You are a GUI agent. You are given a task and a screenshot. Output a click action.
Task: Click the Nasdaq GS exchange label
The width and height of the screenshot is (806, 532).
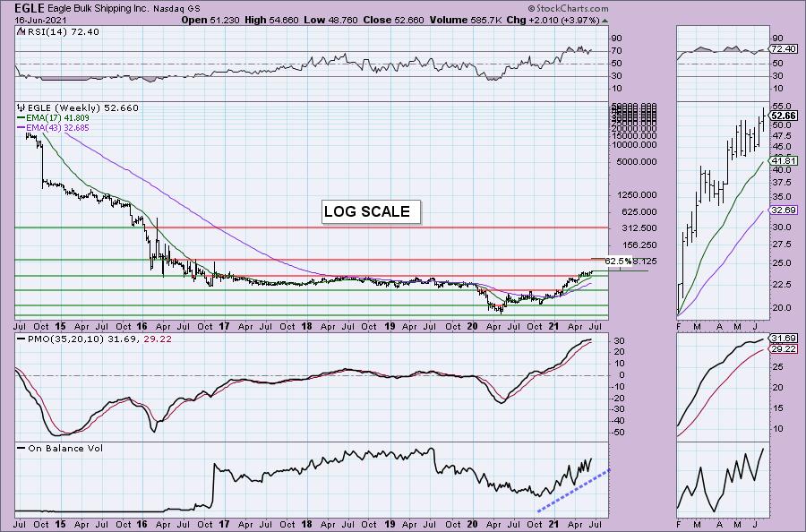tap(176, 9)
